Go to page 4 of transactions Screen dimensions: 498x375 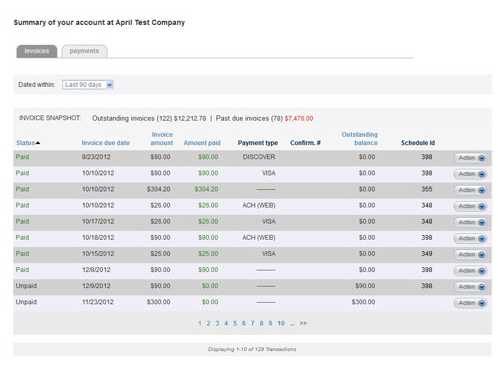pyautogui.click(x=226, y=323)
